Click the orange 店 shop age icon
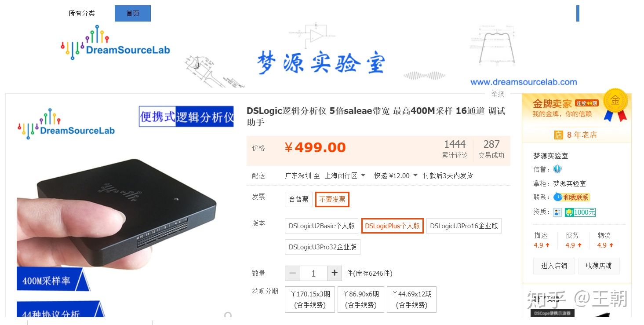Screen dimensions: 644x325 (x=559, y=135)
